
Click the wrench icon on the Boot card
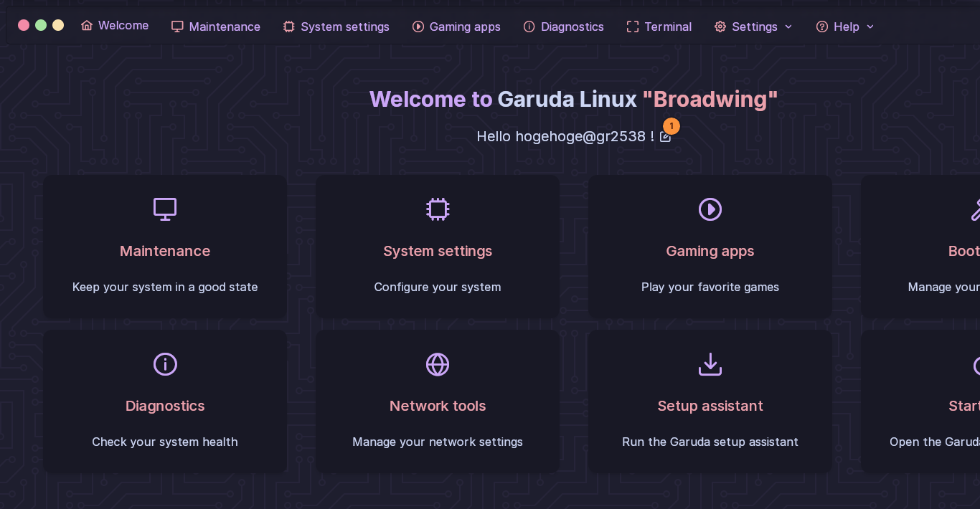click(975, 209)
